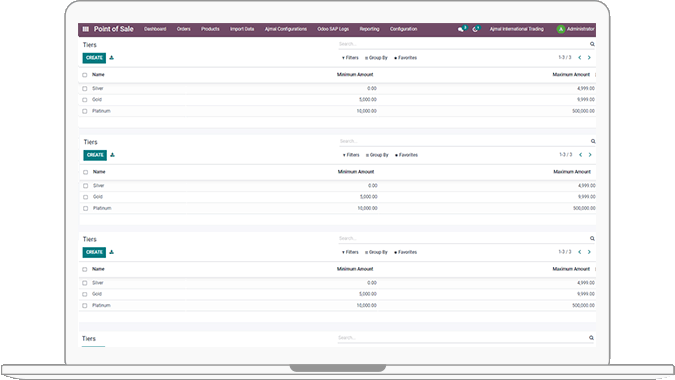
Task: Open the Reporting menu
Action: pyautogui.click(x=369, y=29)
